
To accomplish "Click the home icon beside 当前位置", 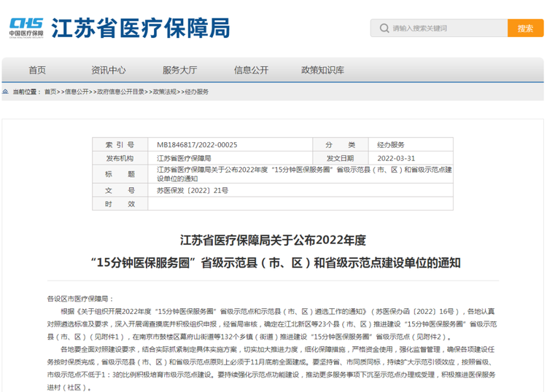I will coord(5,92).
